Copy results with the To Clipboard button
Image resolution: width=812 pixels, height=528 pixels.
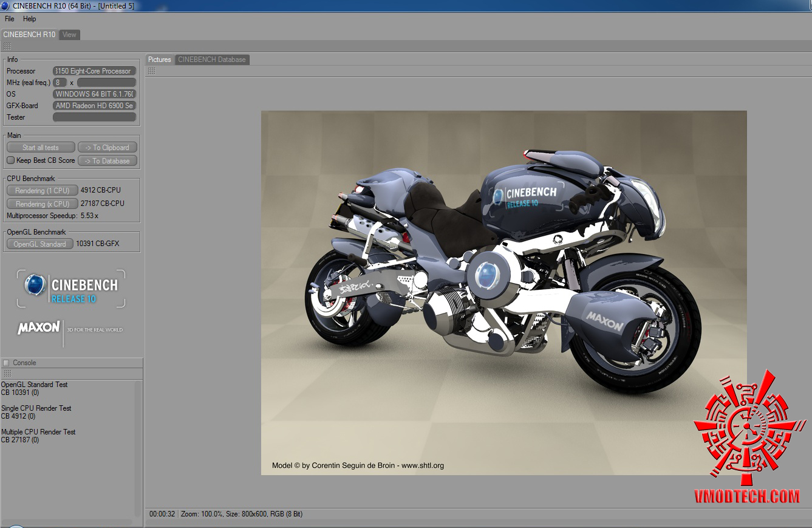[107, 148]
